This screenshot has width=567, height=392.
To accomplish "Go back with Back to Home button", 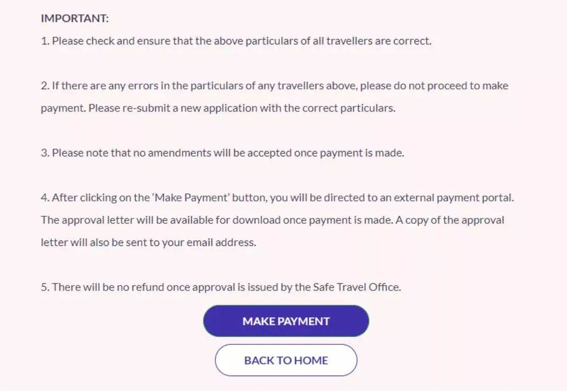I will coord(286,360).
